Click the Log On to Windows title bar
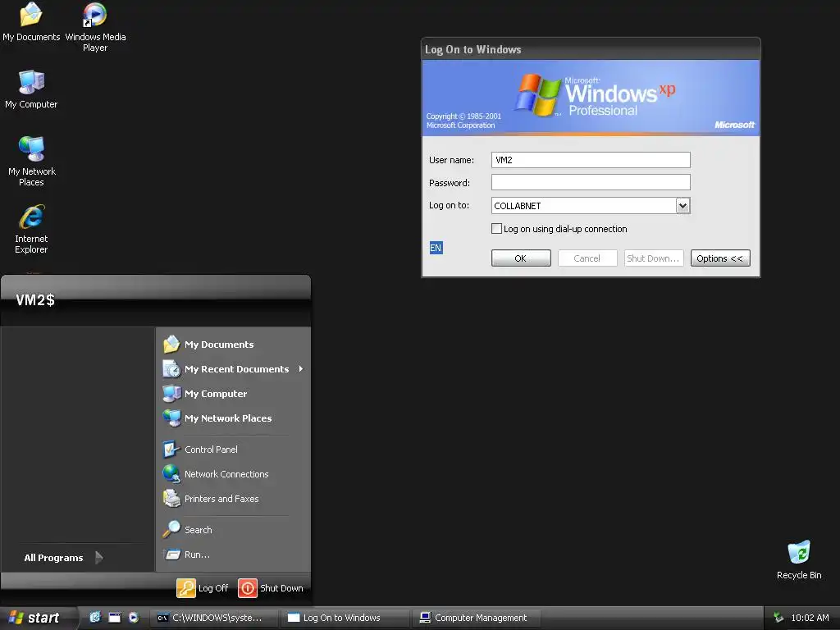Viewport: 840px width, 630px height. (x=591, y=49)
